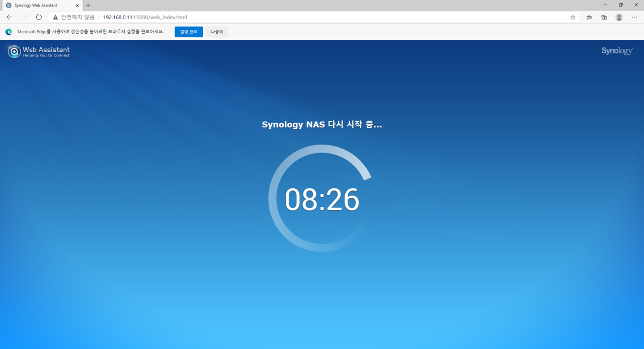Click the 08:26 countdown timer
Screen dimensions: 644x349
pos(322,199)
